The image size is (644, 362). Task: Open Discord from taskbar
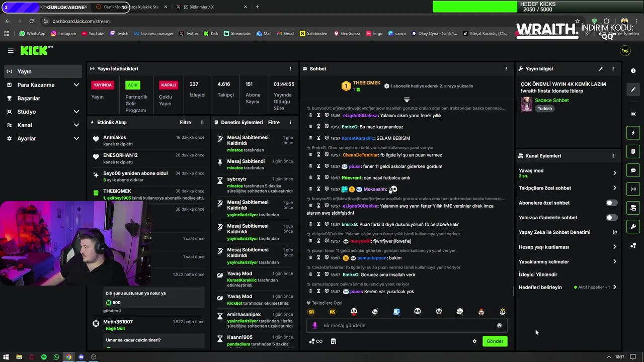pyautogui.click(x=81, y=357)
